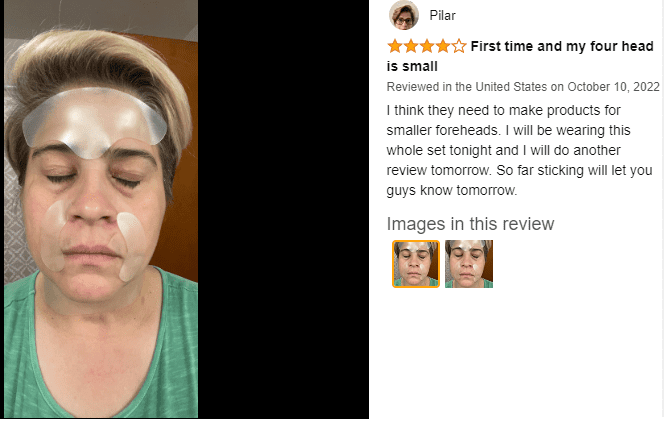Click the 'Images in this review' heading
The image size is (664, 422).
[470, 224]
